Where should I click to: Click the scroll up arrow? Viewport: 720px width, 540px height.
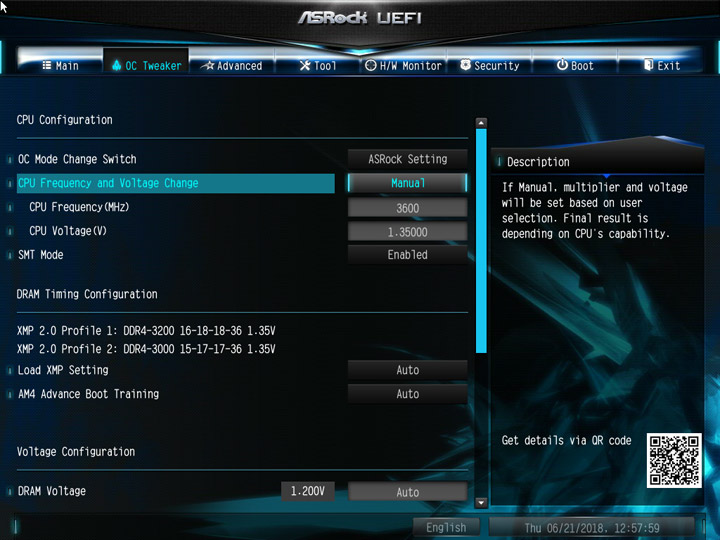(x=481, y=123)
